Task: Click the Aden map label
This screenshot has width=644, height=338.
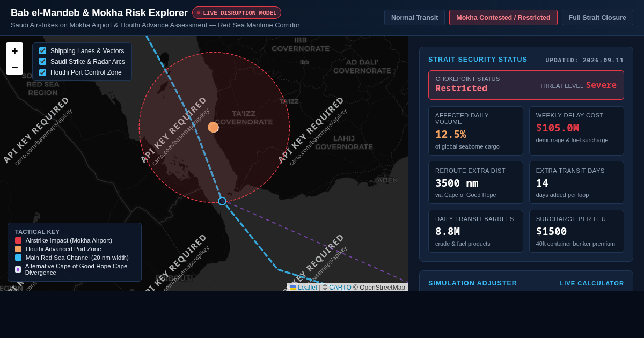Action: (387, 180)
